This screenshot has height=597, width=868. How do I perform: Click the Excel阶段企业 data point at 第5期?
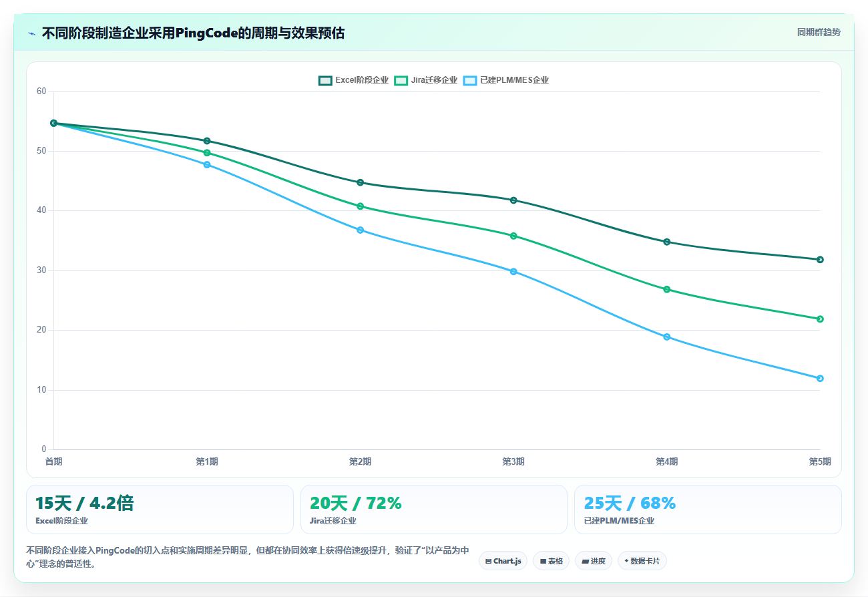820,260
